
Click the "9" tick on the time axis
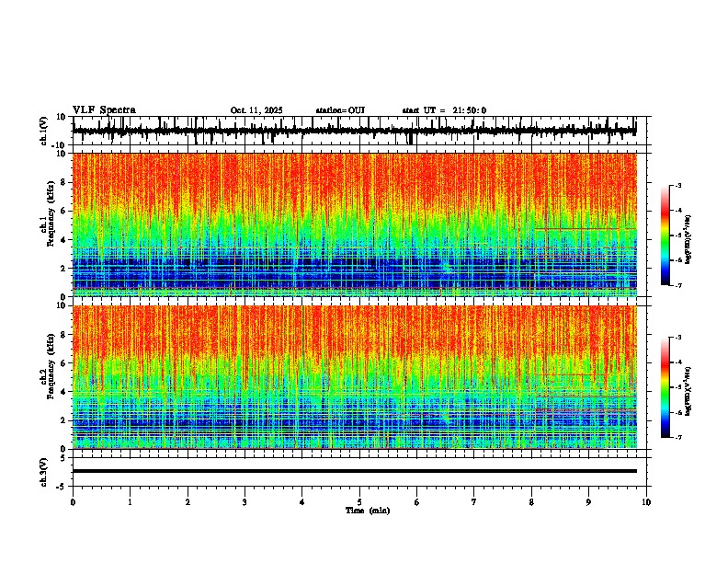click(x=588, y=502)
